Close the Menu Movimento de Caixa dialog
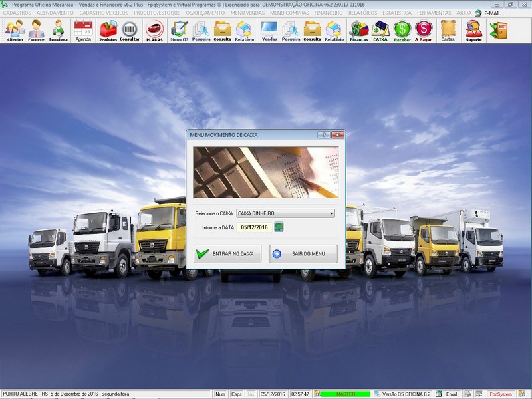 338,135
